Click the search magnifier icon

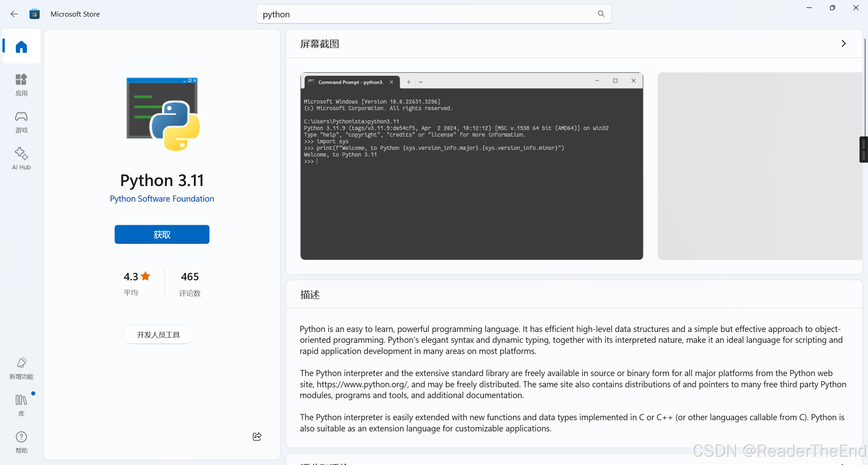tap(601, 14)
